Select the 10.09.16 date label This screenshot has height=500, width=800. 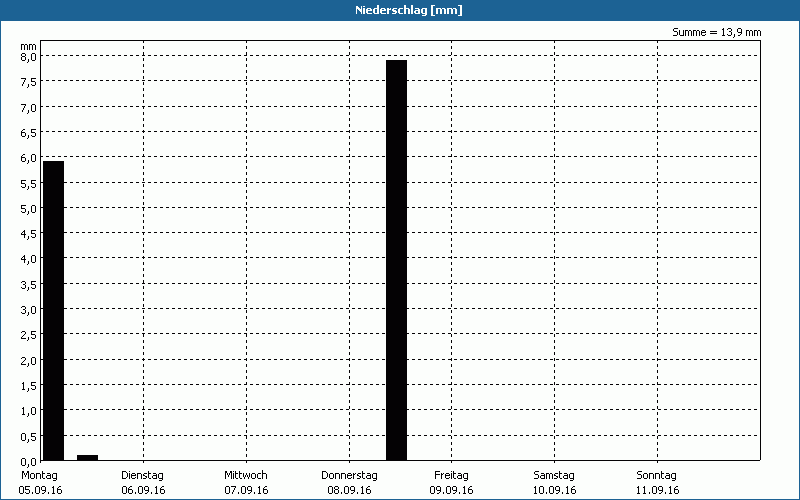(555, 490)
